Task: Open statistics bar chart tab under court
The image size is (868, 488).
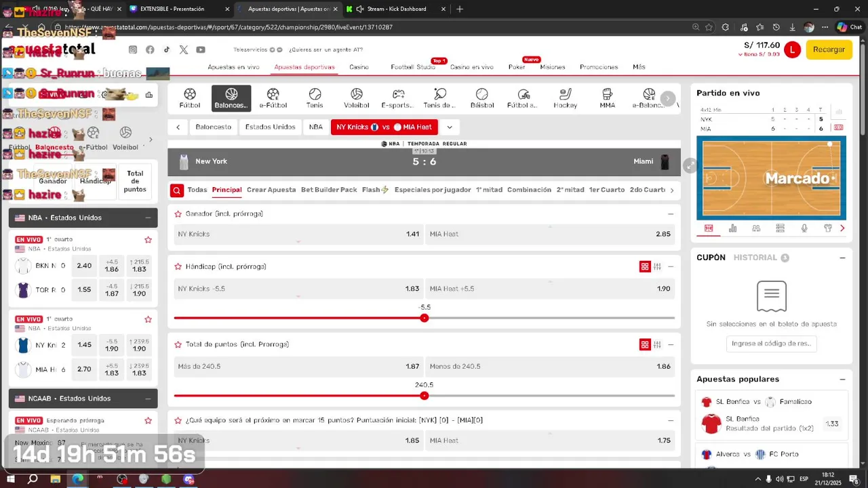Action: [x=732, y=228]
